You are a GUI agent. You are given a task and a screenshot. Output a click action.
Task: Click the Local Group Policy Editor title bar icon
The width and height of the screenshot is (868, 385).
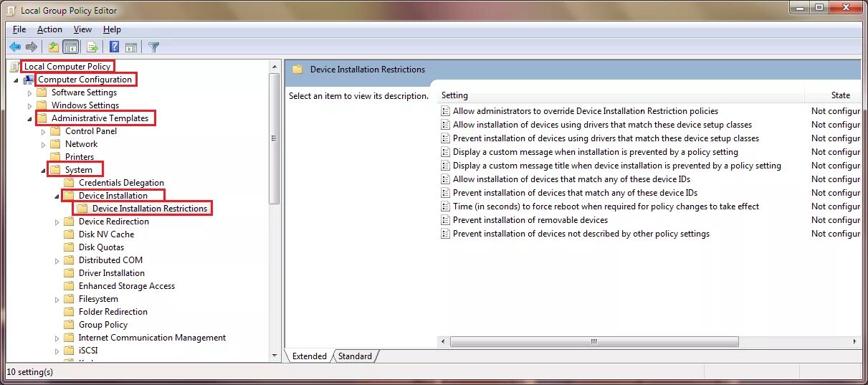point(11,11)
